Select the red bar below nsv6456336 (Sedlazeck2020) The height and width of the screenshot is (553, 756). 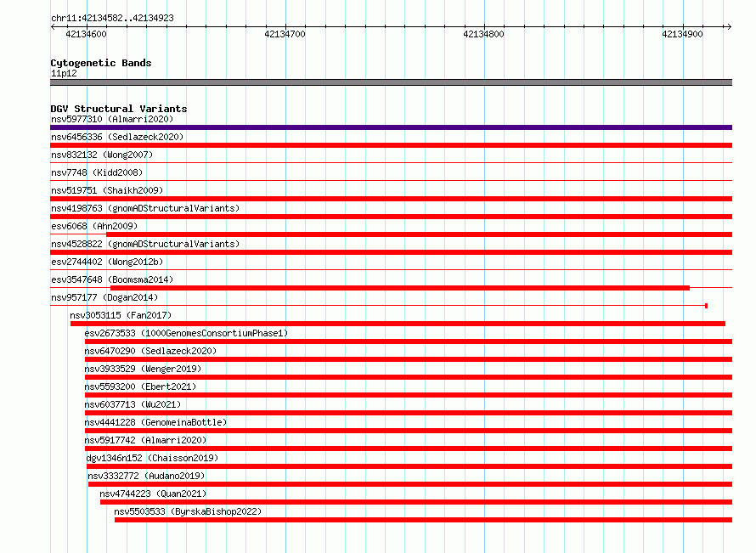pos(391,145)
